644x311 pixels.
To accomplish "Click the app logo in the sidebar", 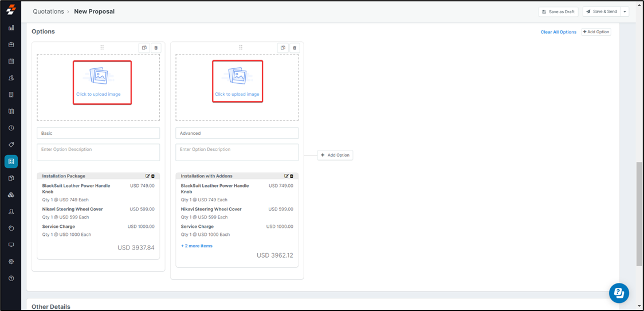I will point(11,10).
